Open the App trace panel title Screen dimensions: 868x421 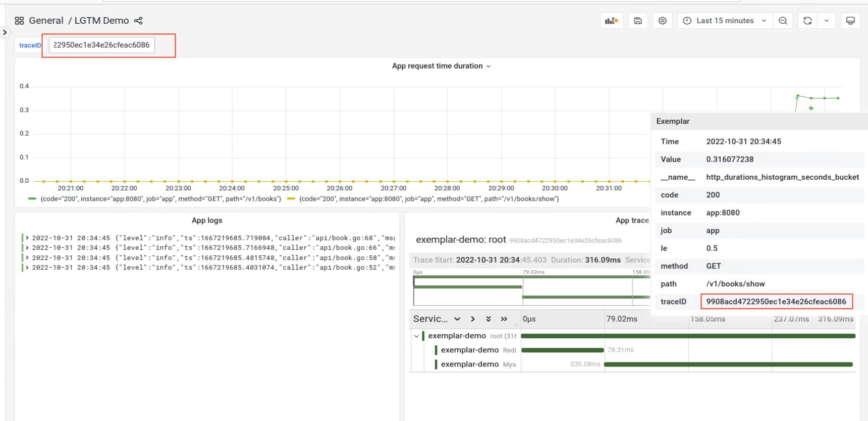(632, 221)
